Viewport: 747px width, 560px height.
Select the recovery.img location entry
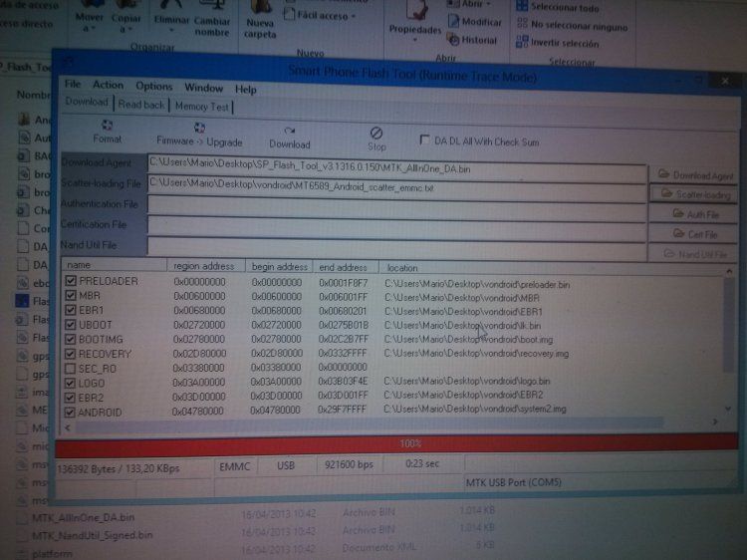476,354
